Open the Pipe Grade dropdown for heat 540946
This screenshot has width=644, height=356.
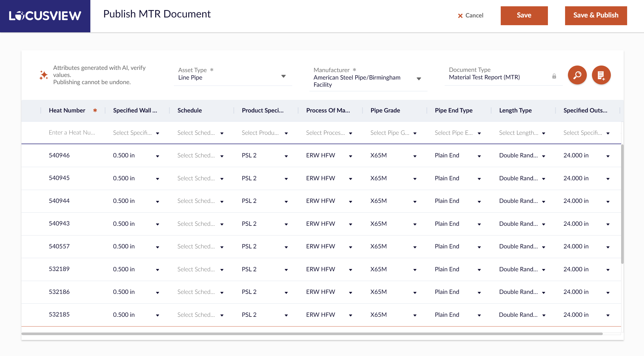(415, 156)
